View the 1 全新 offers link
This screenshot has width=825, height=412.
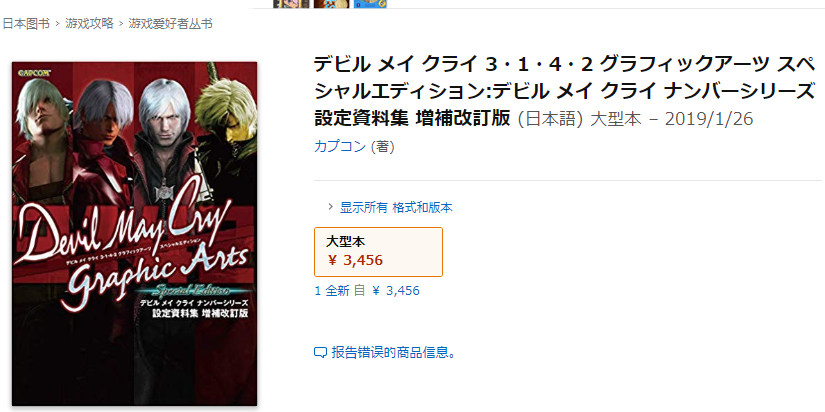tap(367, 290)
